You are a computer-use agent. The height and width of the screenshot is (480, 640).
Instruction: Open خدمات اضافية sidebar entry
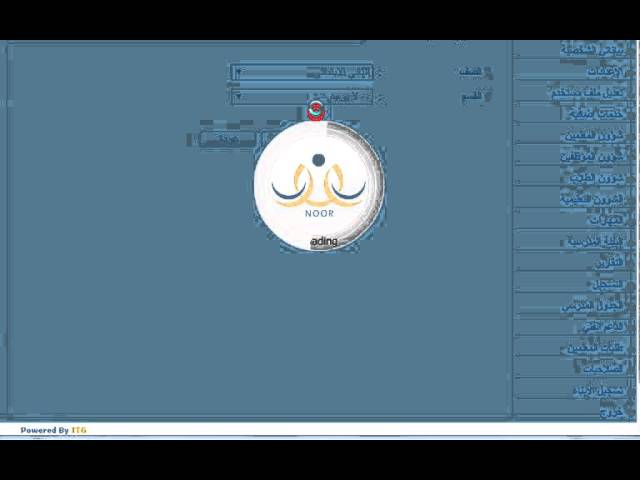(x=597, y=114)
